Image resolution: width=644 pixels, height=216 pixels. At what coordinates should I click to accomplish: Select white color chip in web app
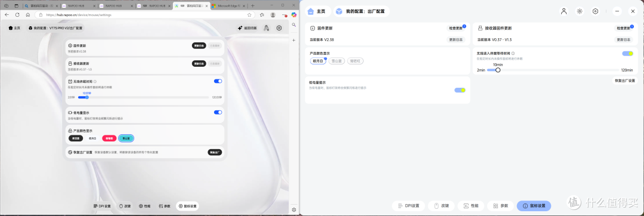[x=92, y=138]
